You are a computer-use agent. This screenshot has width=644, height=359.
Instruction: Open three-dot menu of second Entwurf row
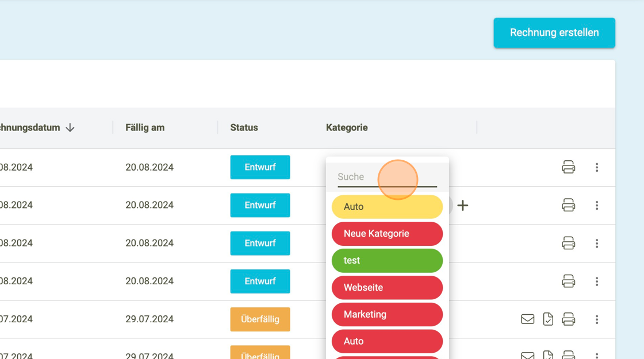[597, 205]
